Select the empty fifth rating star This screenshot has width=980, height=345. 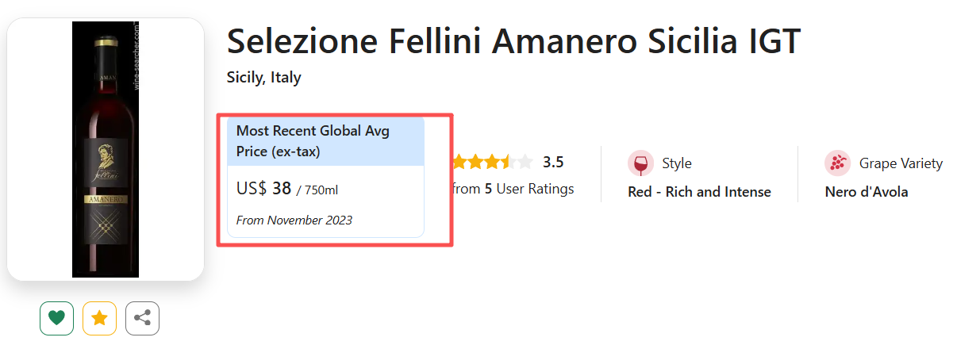pyautogui.click(x=524, y=163)
